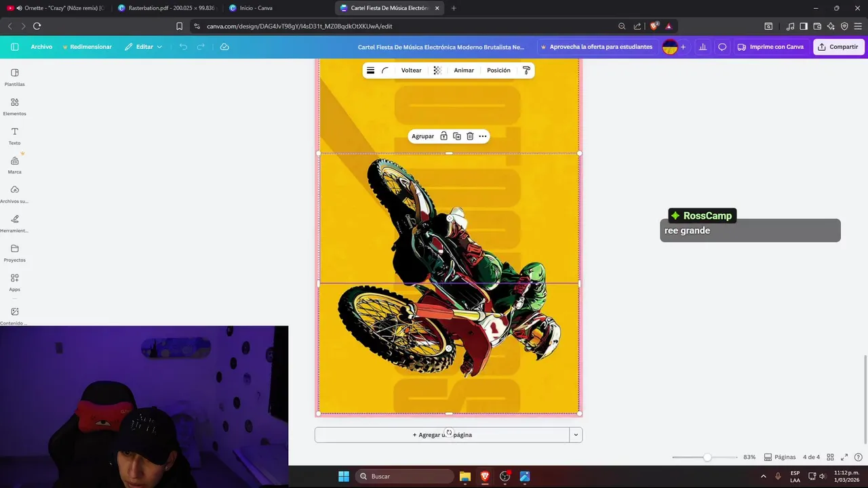Image resolution: width=868 pixels, height=488 pixels.
Task: Click the design title text field
Action: coord(441,47)
